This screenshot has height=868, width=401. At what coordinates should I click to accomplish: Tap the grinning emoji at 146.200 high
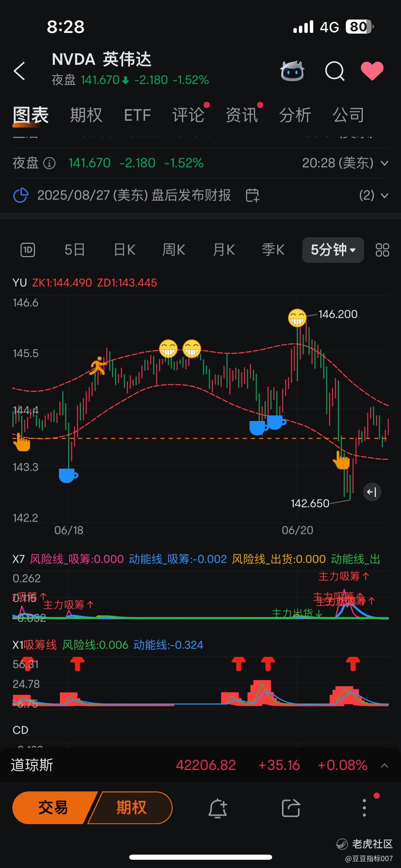[297, 317]
